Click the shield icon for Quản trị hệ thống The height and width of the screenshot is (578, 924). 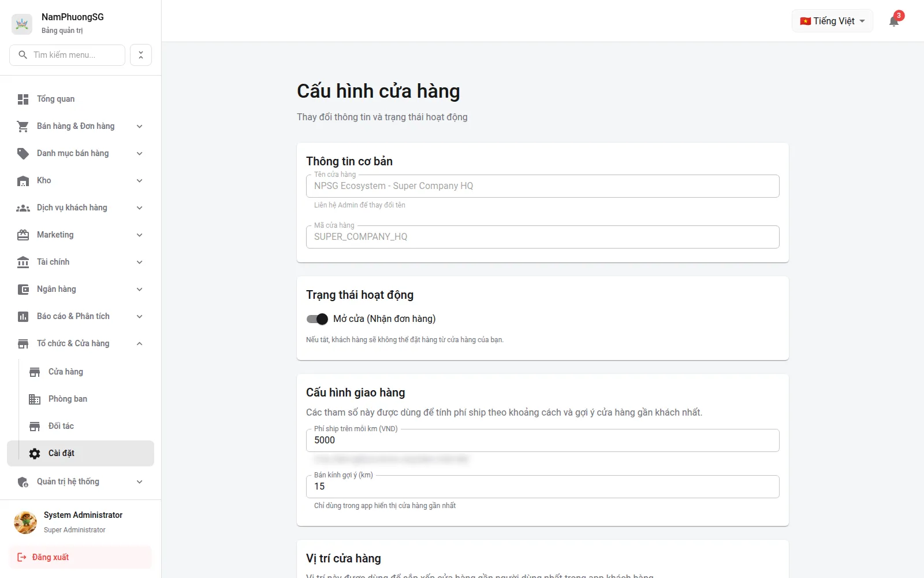pos(23,482)
